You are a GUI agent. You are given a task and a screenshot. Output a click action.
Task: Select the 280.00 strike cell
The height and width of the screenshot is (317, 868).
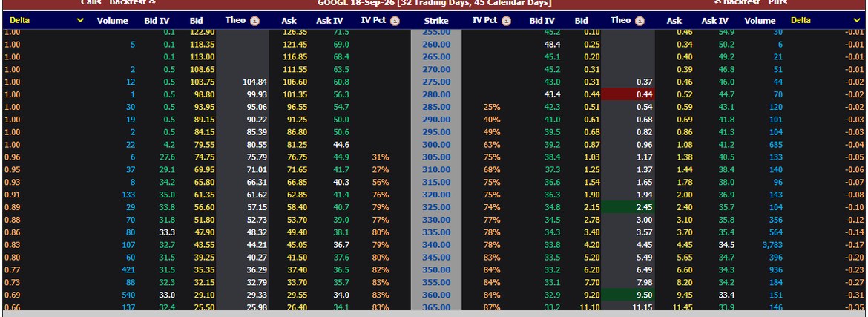tap(436, 94)
